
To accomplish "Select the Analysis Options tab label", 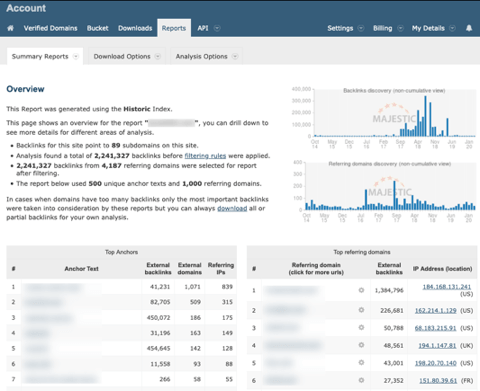I will (x=202, y=56).
